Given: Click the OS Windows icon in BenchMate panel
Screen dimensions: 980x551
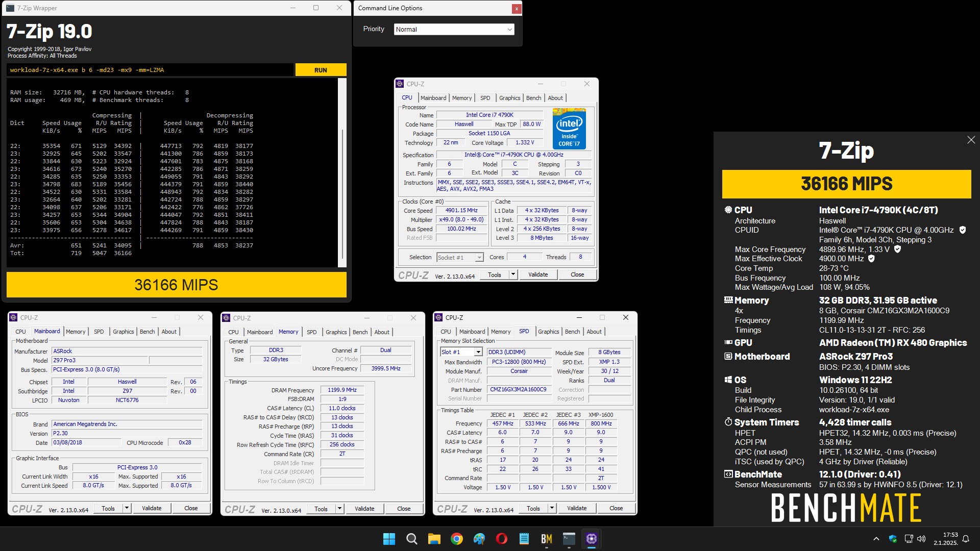Looking at the screenshot, I should pos(728,380).
